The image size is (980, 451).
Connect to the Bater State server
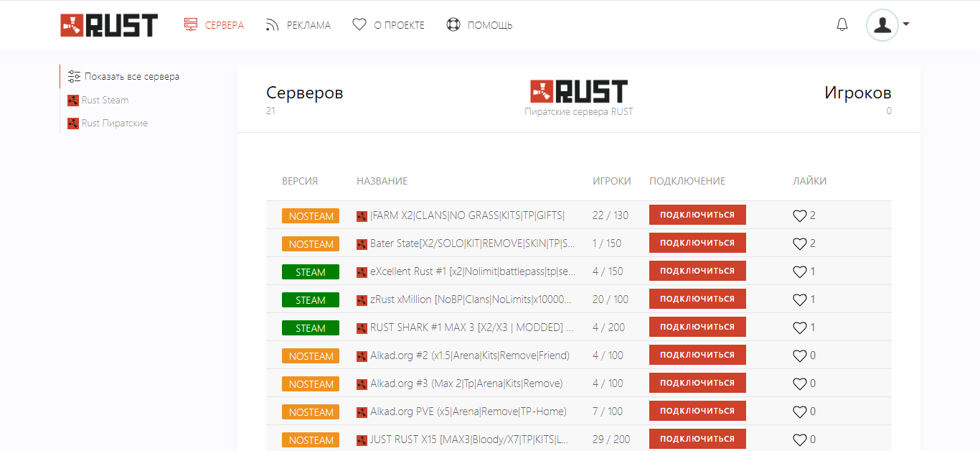[x=697, y=243]
